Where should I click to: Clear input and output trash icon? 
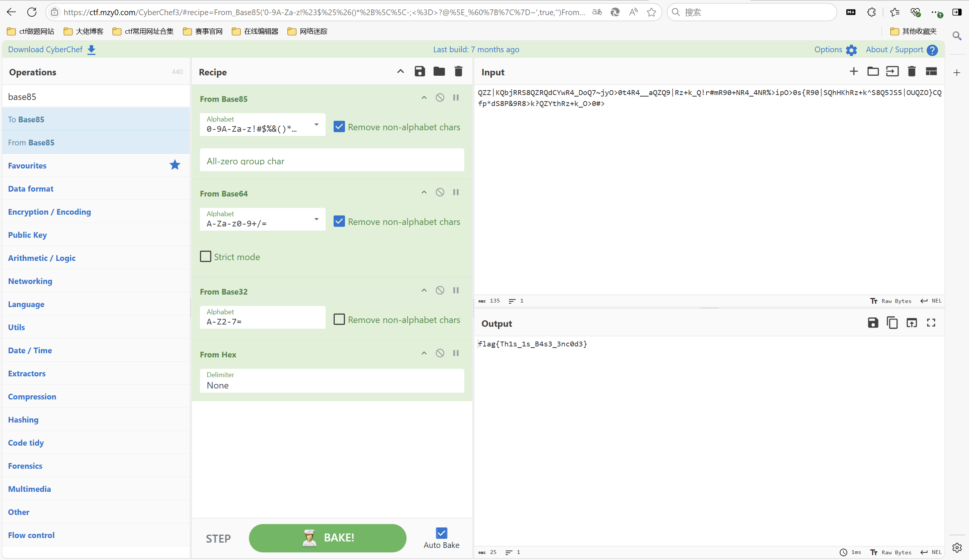click(912, 72)
